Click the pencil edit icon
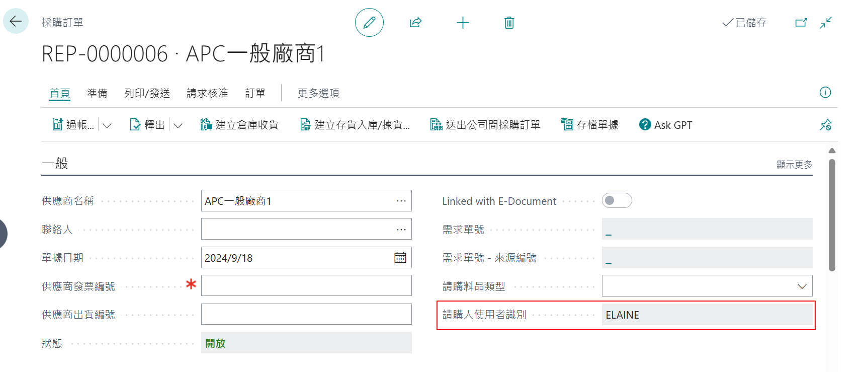The width and height of the screenshot is (868, 372). click(x=369, y=23)
